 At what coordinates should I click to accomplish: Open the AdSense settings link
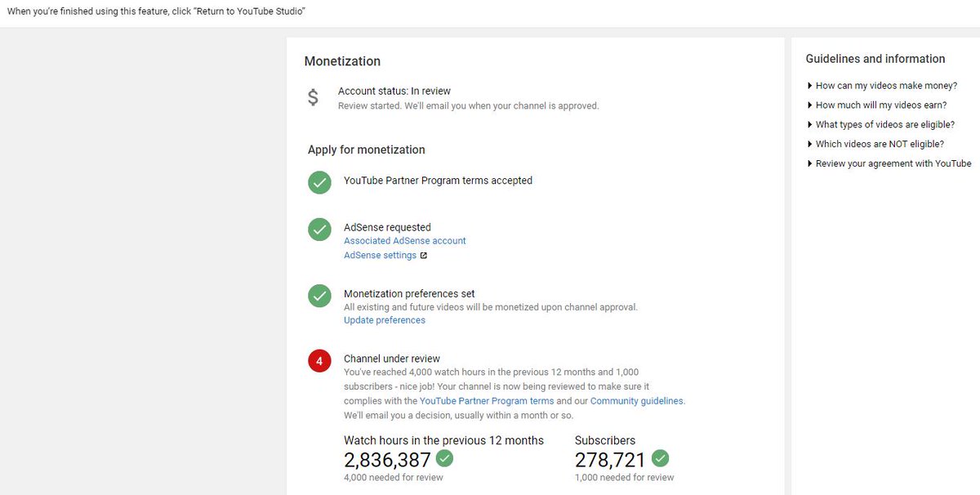coord(380,256)
